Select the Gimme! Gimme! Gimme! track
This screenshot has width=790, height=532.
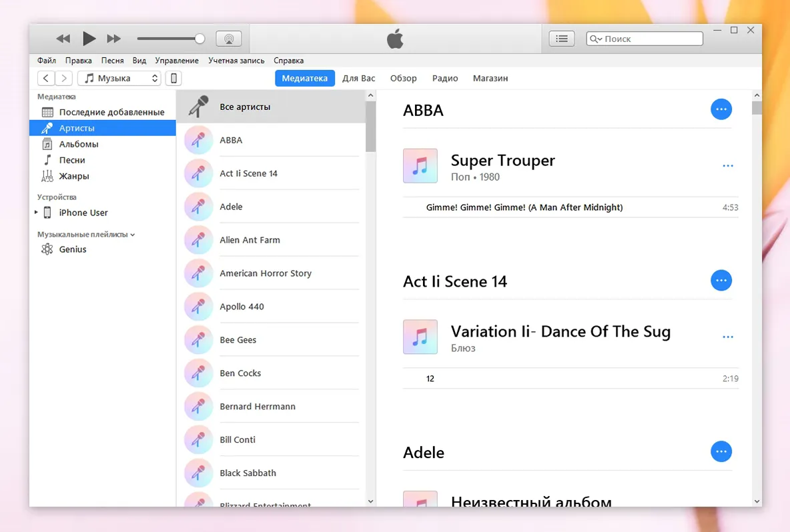click(x=571, y=207)
